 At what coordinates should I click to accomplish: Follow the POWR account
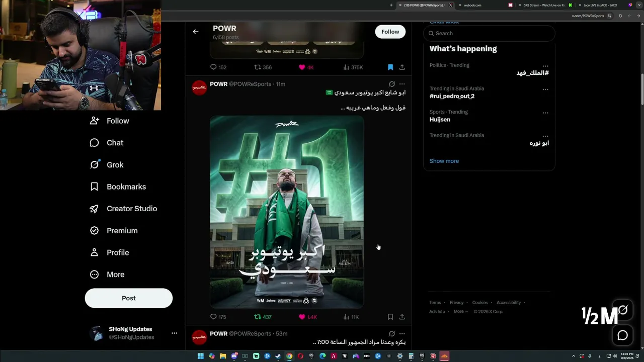click(390, 32)
